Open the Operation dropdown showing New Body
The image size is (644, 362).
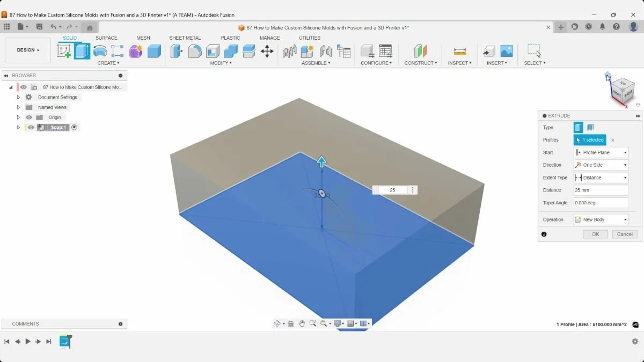pos(601,219)
